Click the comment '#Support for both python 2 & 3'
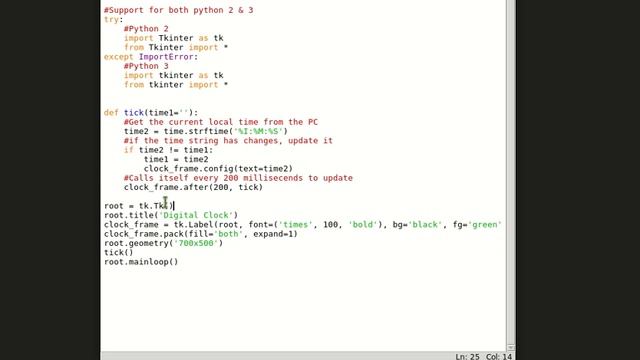The height and width of the screenshot is (360, 640). 178,10
